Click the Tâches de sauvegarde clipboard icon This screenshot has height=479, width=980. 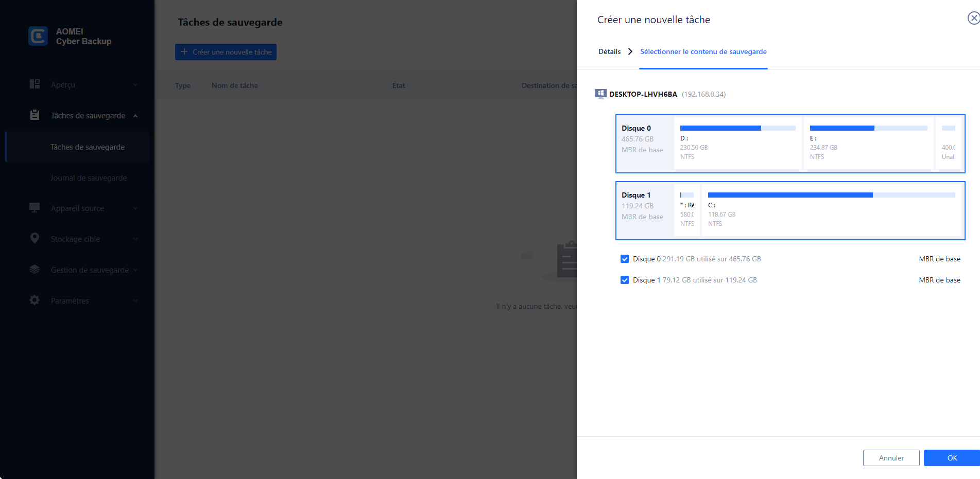tap(35, 115)
